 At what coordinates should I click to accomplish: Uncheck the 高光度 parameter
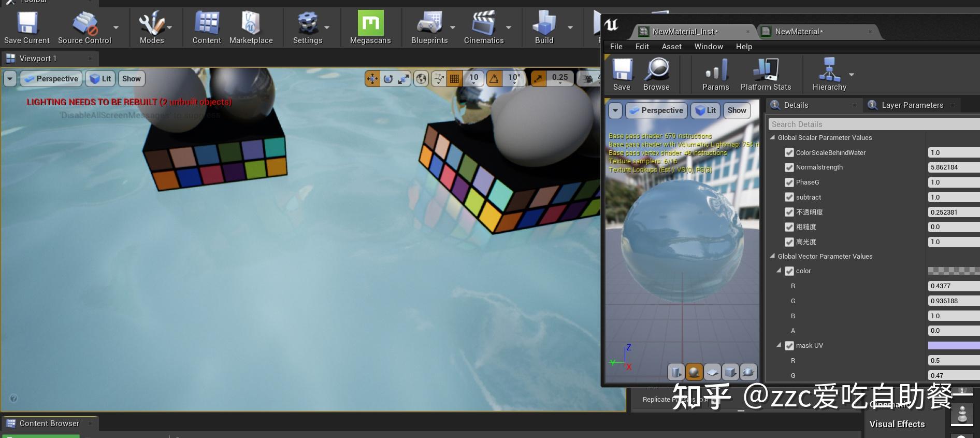click(789, 242)
